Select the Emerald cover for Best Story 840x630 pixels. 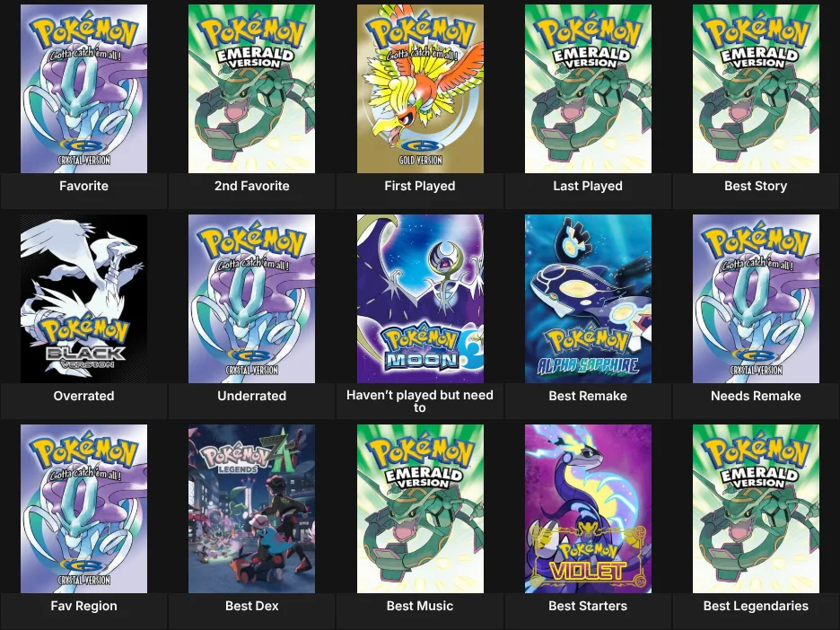pos(756,89)
